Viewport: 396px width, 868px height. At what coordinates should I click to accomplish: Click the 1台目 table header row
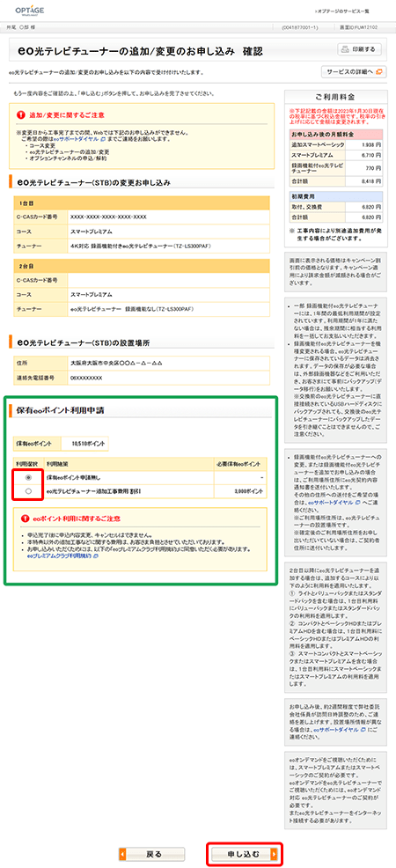tap(142, 202)
